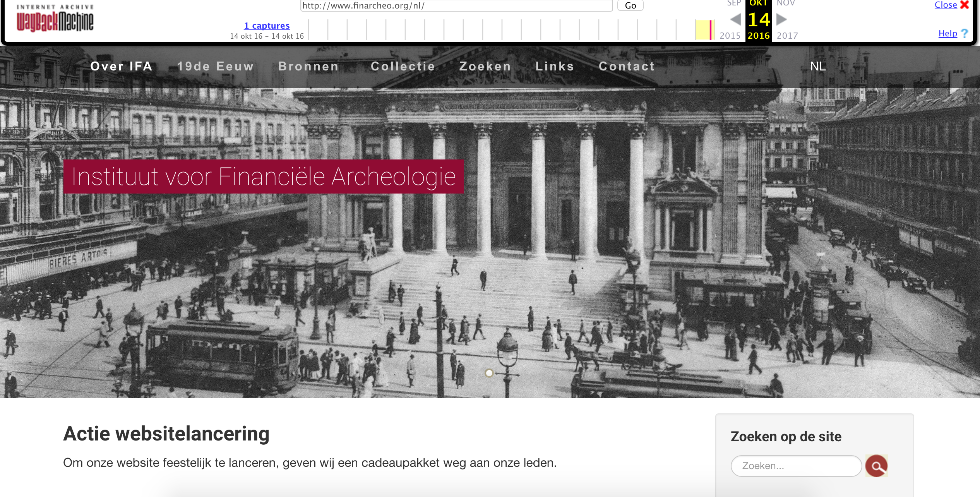Open the 1 captures link
Viewport: 980px width, 497px height.
click(x=267, y=26)
